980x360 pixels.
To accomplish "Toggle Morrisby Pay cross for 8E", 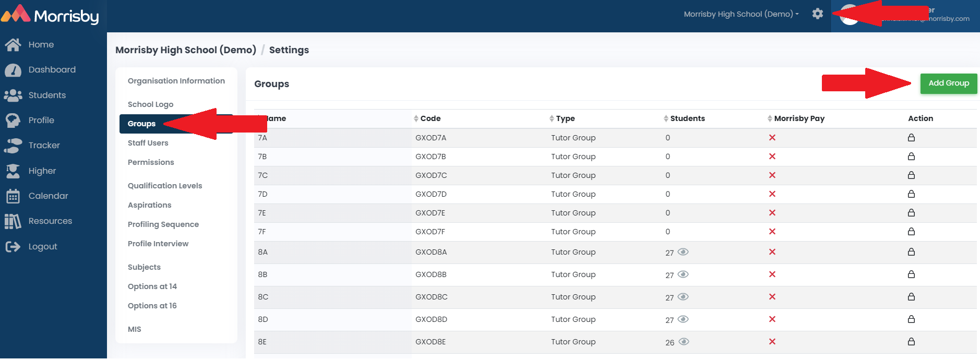I will (x=772, y=342).
